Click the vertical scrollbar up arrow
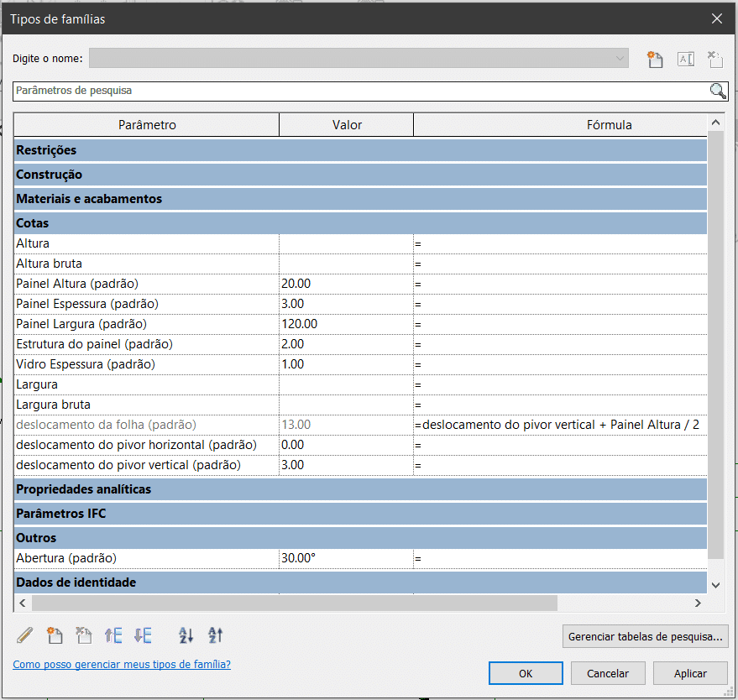 coord(716,123)
